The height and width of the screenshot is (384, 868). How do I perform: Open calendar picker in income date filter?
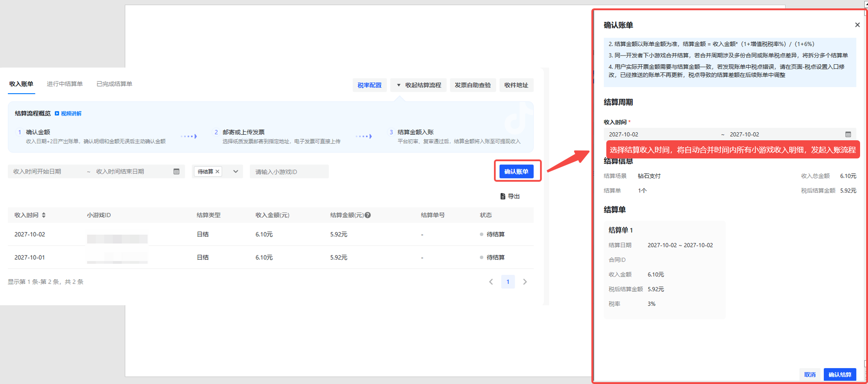(176, 171)
